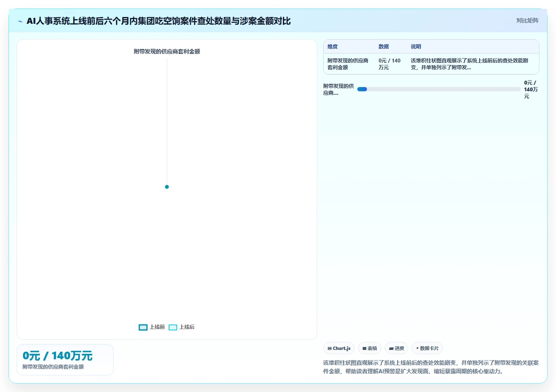This screenshot has height=392, width=556.
Task: Click the blue progress bar
Action: point(362,89)
